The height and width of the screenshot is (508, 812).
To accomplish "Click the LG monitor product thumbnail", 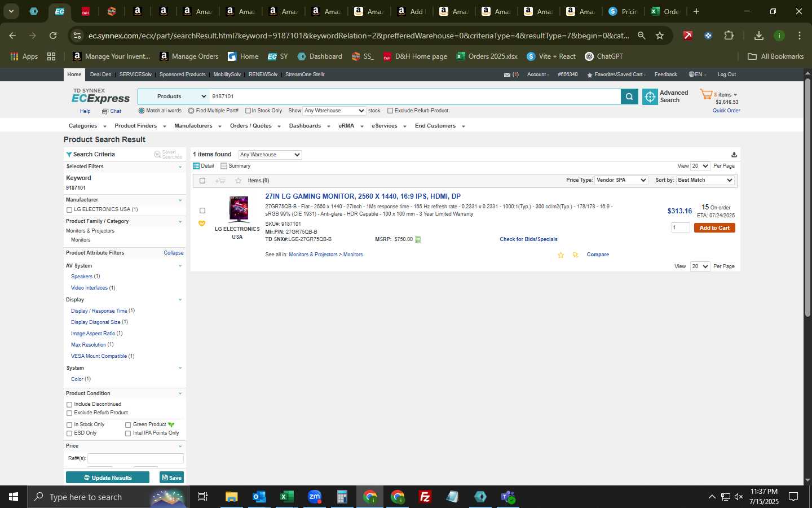I will [x=239, y=209].
